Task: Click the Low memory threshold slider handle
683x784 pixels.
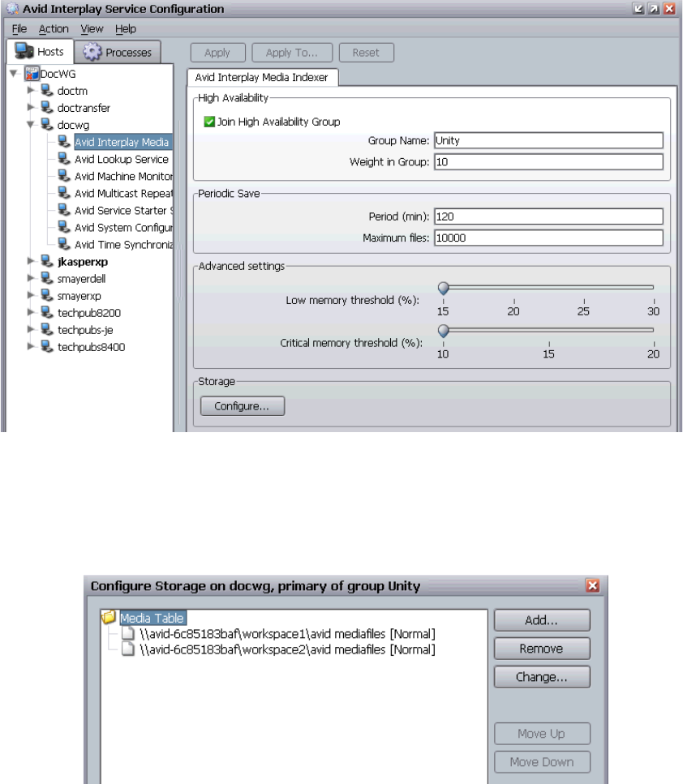Action: 444,288
